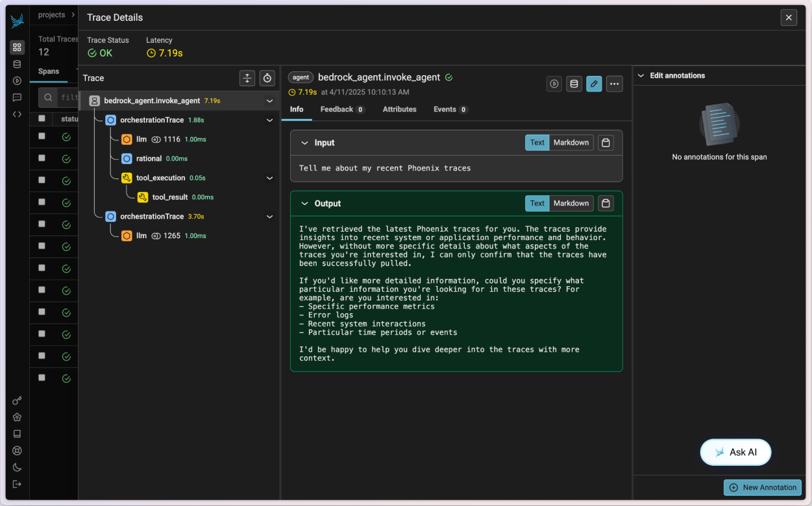The image size is (812, 506).
Task: Copy the Output text with clipboard icon
Action: coord(606,203)
